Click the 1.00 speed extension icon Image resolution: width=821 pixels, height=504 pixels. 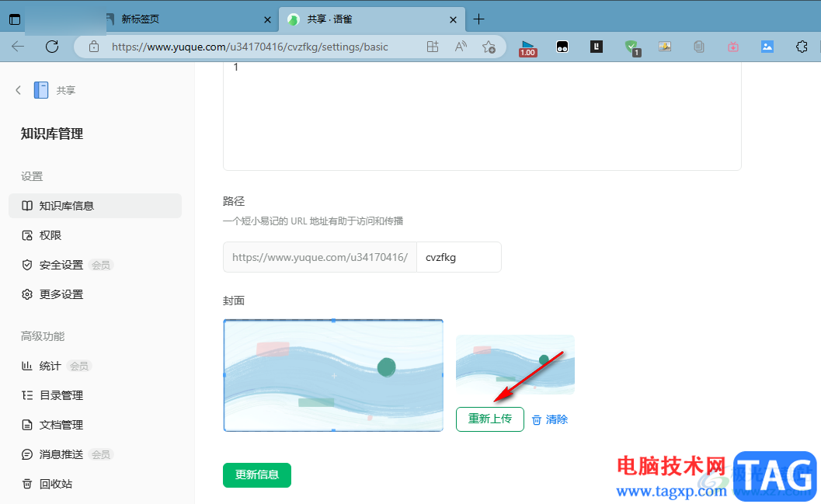pos(528,48)
